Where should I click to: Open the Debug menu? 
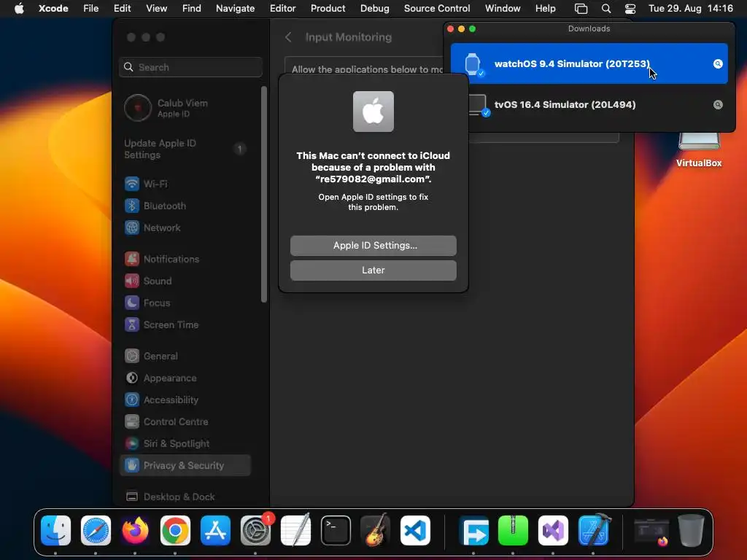tap(374, 9)
